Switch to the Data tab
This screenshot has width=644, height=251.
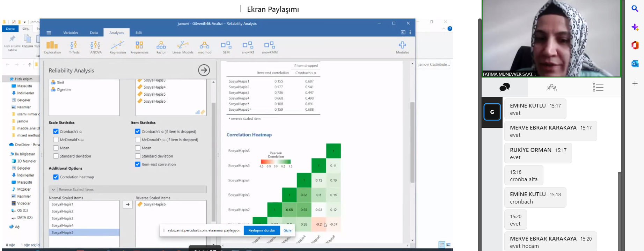[94, 33]
